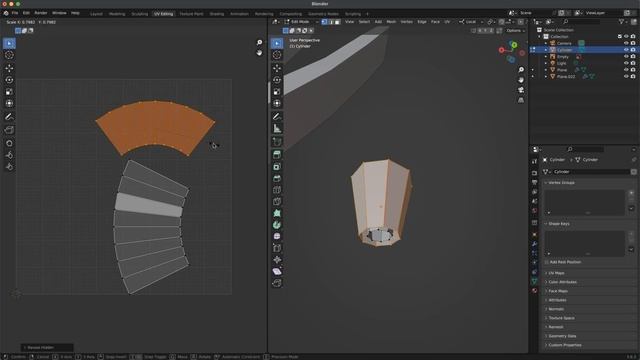The width and height of the screenshot is (640, 360).
Task: Select the Inset Faces tool in 3D viewport
Action: tap(277, 167)
